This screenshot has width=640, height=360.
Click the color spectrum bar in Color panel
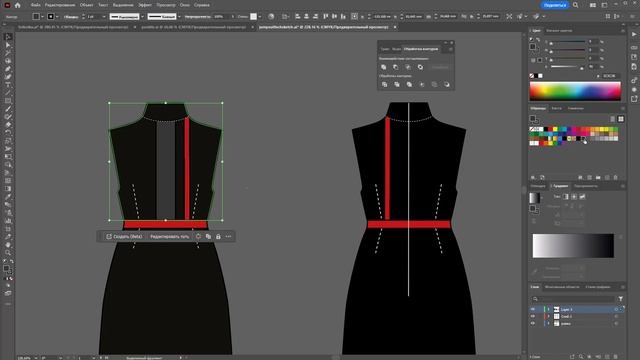575,91
